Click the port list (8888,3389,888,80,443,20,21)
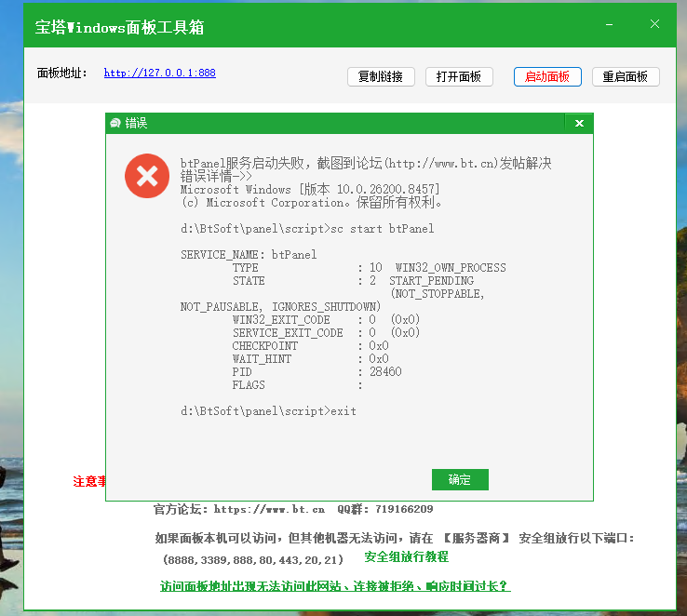 point(253,560)
